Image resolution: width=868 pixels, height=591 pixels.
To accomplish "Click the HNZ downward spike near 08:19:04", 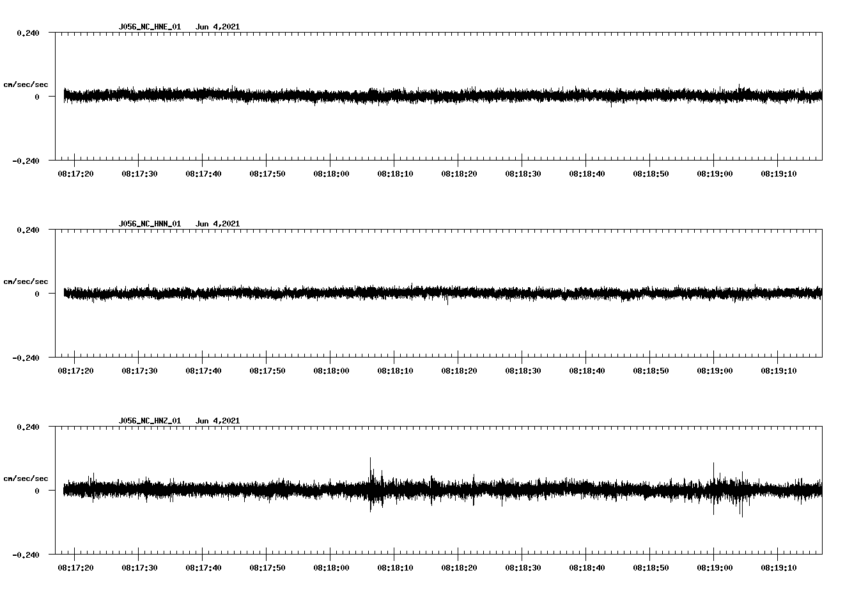I will tap(742, 508).
